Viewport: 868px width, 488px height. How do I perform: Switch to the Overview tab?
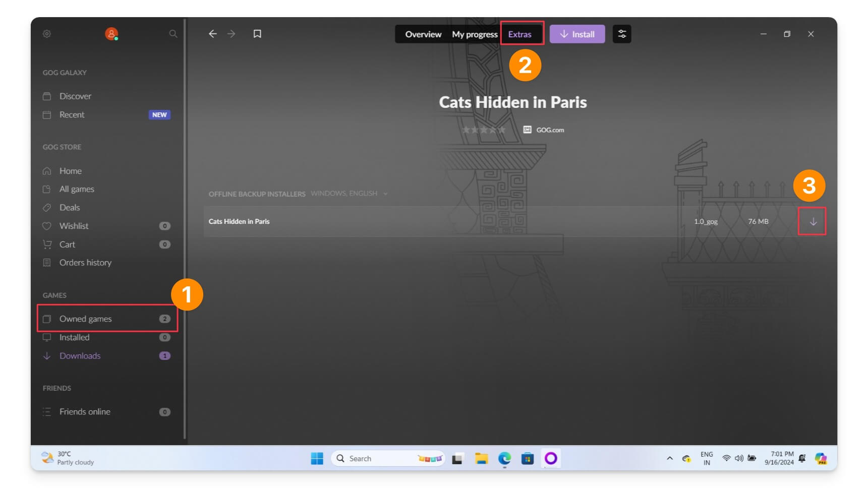point(423,34)
